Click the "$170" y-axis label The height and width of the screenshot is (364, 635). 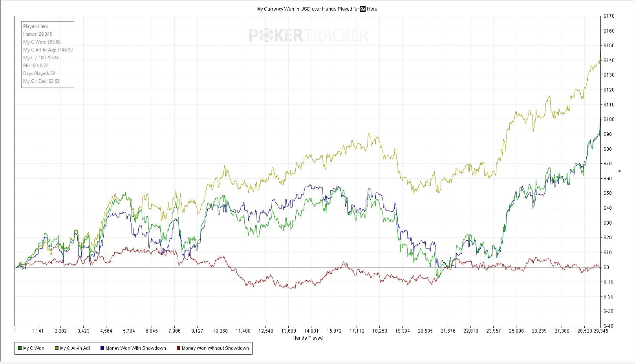coord(609,16)
